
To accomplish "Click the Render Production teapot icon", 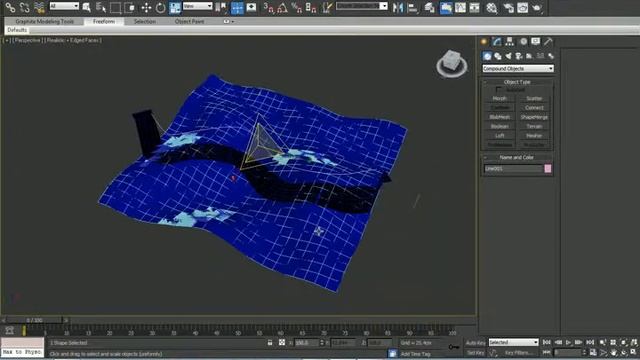I will point(537,7).
